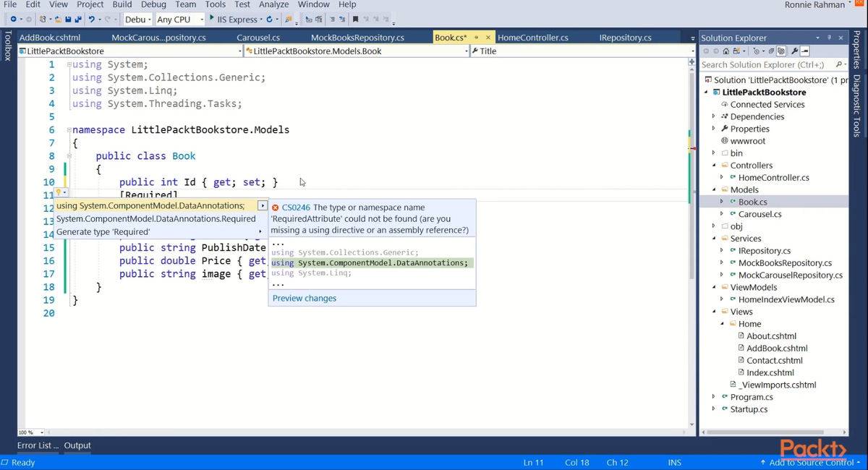
Task: Toggle INS insert mode in the status bar
Action: click(x=674, y=462)
